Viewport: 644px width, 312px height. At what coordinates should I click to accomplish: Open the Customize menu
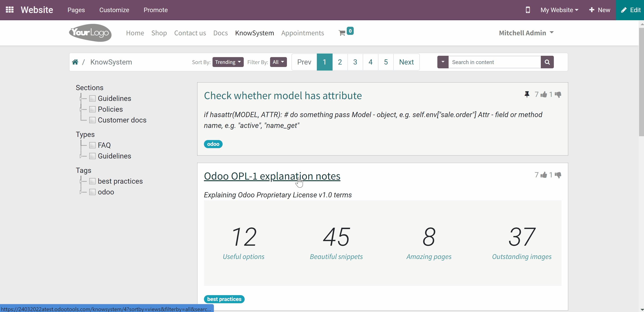(114, 10)
